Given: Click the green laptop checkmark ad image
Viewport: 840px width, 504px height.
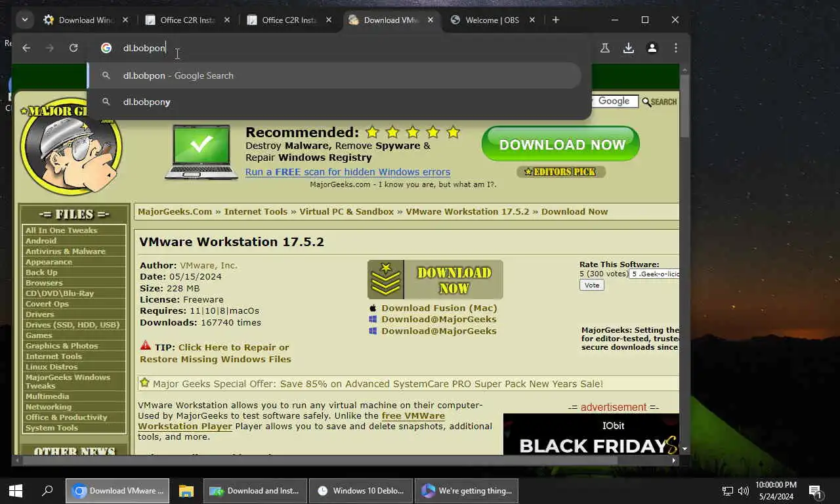Looking at the screenshot, I should pyautogui.click(x=201, y=152).
